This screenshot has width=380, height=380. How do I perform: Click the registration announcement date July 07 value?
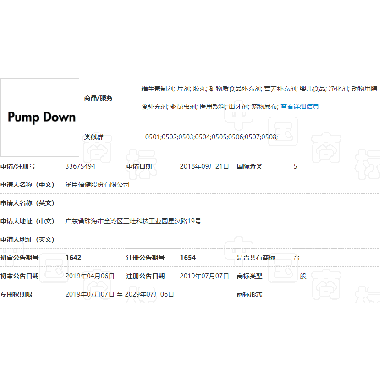point(204,276)
